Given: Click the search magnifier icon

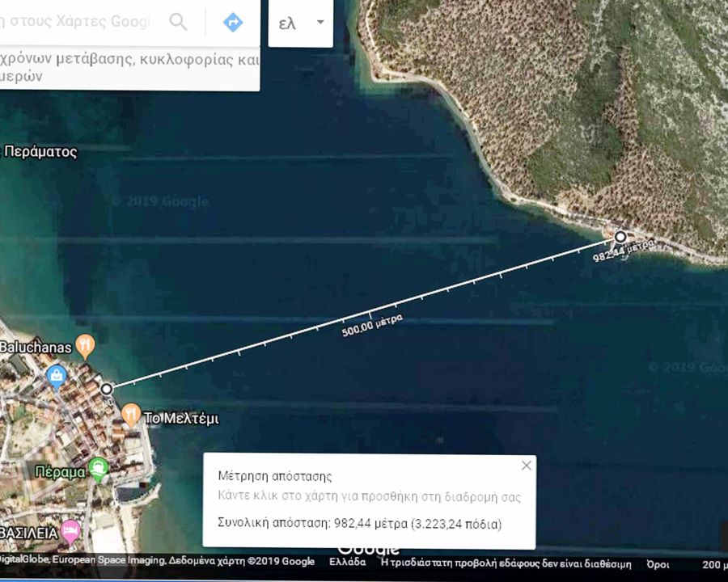Looking at the screenshot, I should click(x=178, y=22).
